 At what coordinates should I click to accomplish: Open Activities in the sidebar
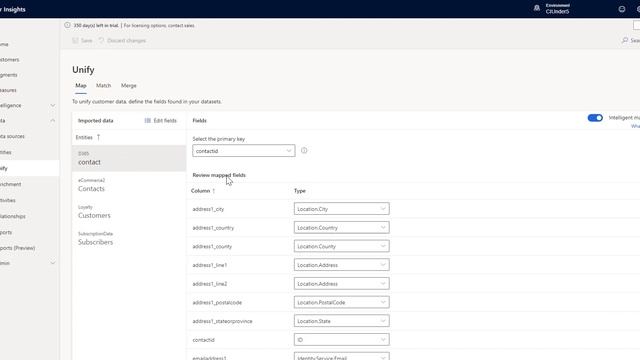(8, 200)
